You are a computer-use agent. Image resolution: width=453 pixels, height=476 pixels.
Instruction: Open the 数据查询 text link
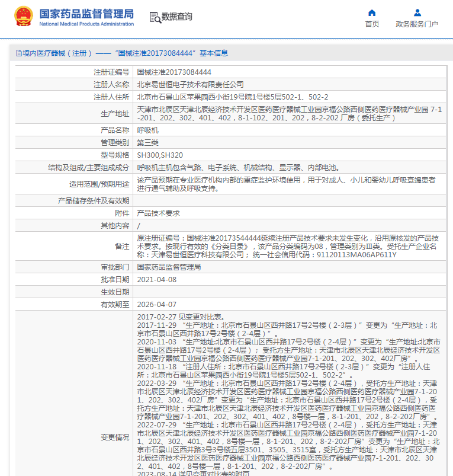coord(176,17)
